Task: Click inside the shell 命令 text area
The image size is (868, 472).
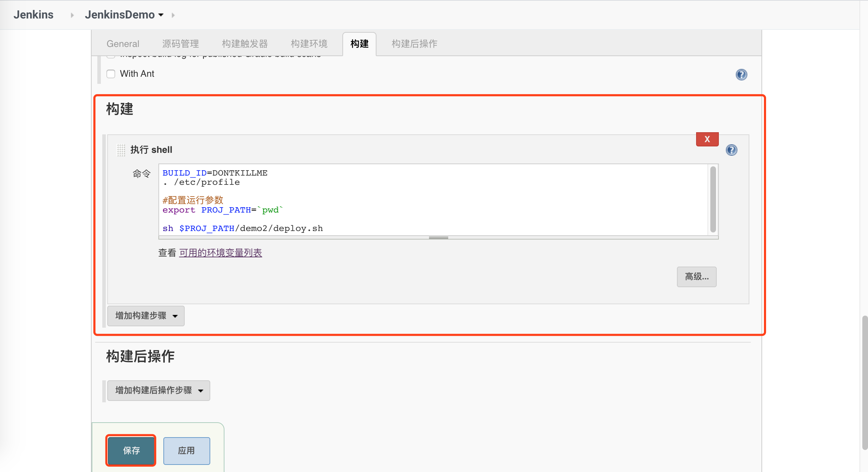Action: pyautogui.click(x=433, y=200)
